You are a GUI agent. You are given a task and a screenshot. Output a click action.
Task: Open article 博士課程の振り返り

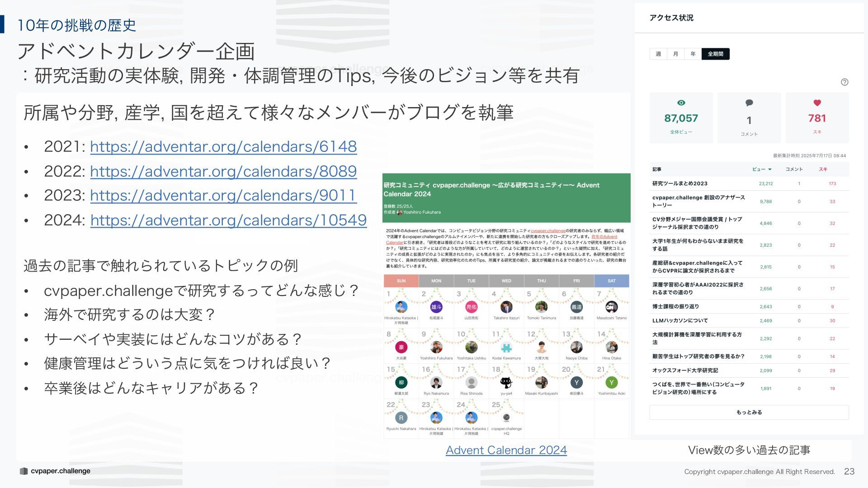tap(675, 306)
